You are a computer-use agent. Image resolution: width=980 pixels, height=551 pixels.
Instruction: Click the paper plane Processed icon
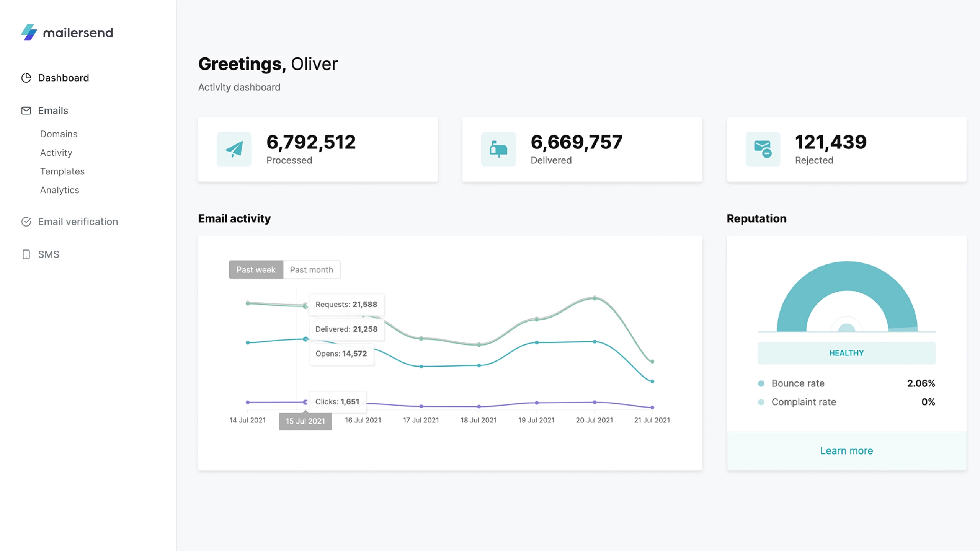(234, 149)
